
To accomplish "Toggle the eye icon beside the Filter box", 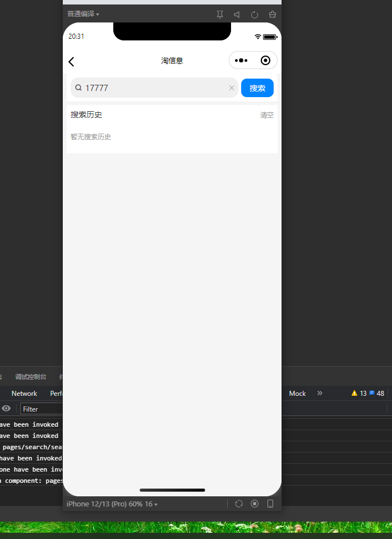I will click(x=6, y=408).
